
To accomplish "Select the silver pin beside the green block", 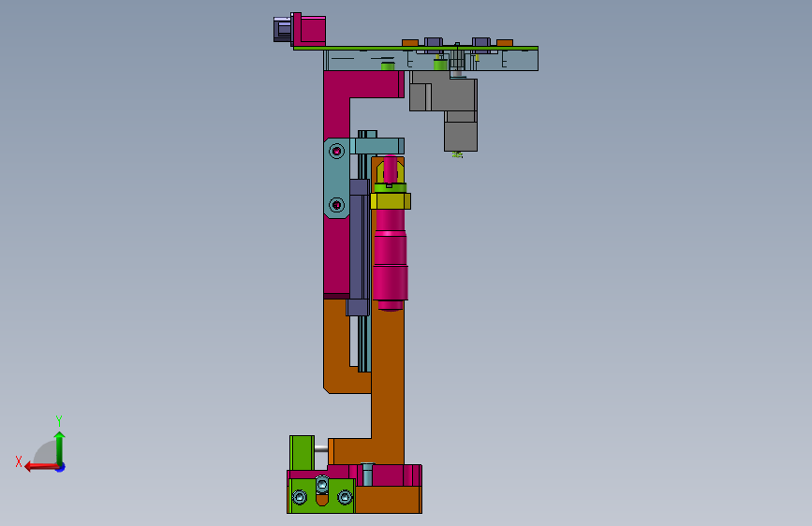I will tap(321, 448).
